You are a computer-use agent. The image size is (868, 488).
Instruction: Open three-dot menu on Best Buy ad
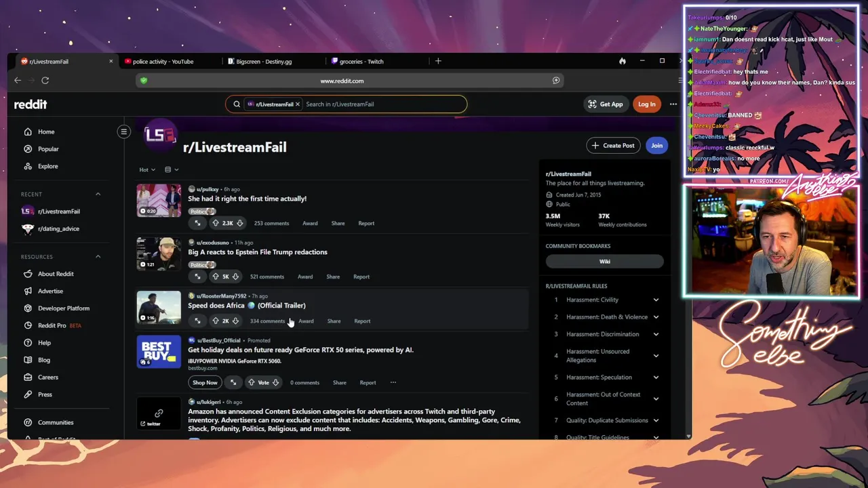(x=393, y=382)
